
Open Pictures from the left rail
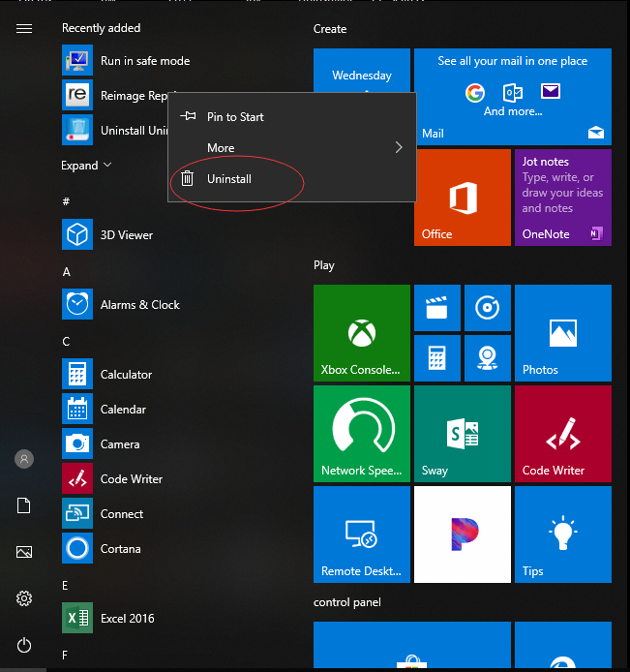(24, 552)
